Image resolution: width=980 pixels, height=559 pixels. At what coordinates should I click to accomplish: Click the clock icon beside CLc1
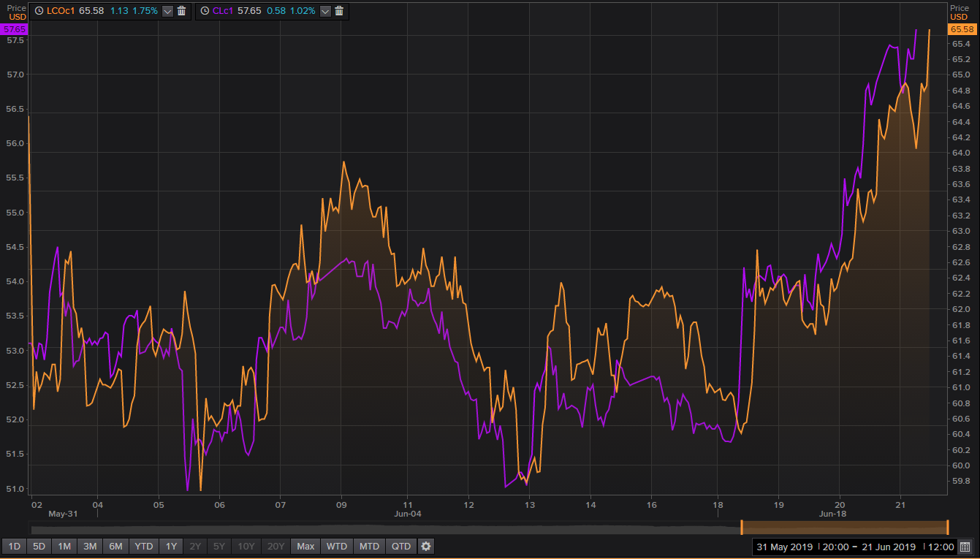tap(205, 11)
